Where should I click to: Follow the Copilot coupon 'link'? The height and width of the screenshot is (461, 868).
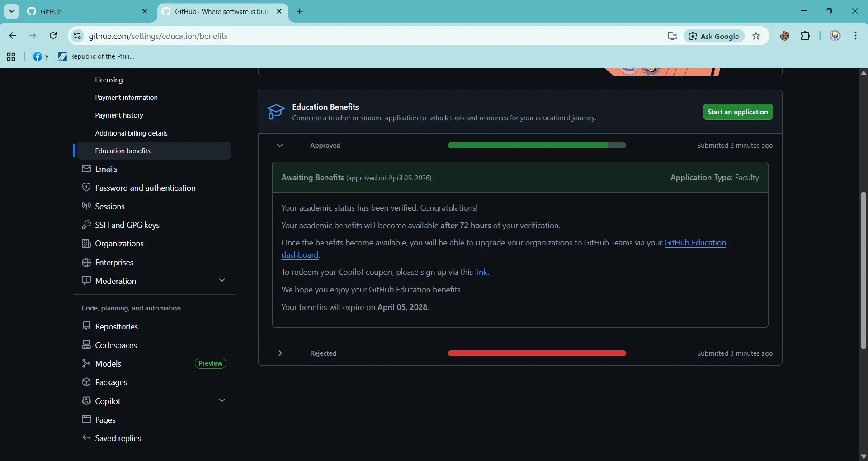[481, 272]
